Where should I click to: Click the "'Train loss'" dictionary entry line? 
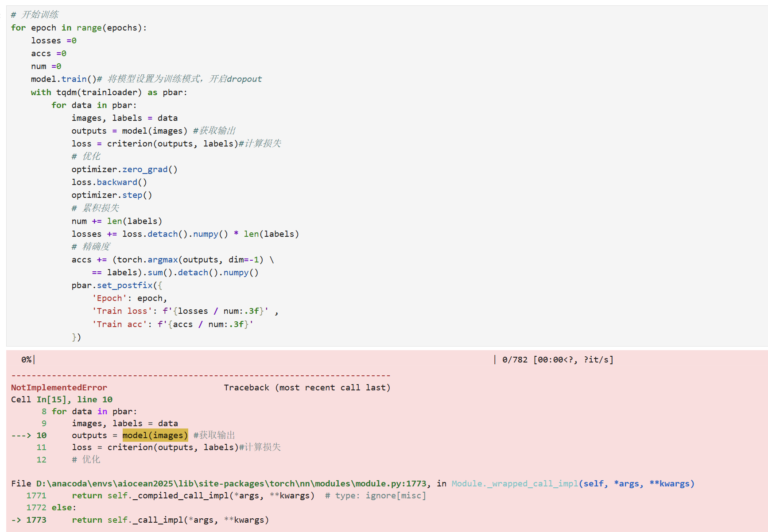[x=185, y=311]
